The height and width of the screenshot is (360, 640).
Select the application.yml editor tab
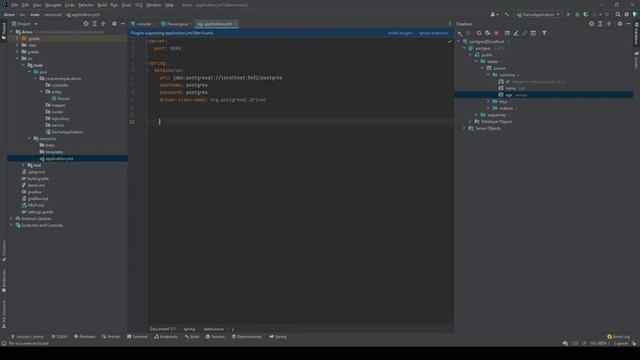[217, 24]
